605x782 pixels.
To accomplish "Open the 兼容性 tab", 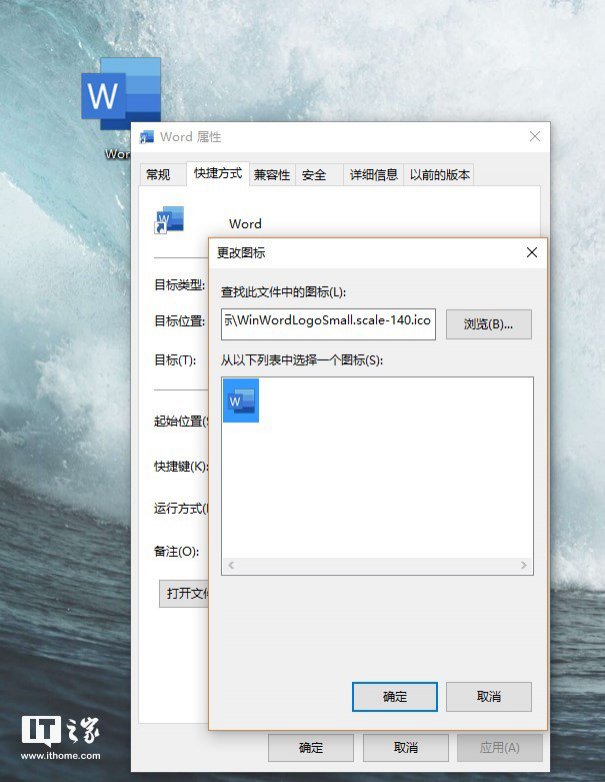I will tap(272, 175).
